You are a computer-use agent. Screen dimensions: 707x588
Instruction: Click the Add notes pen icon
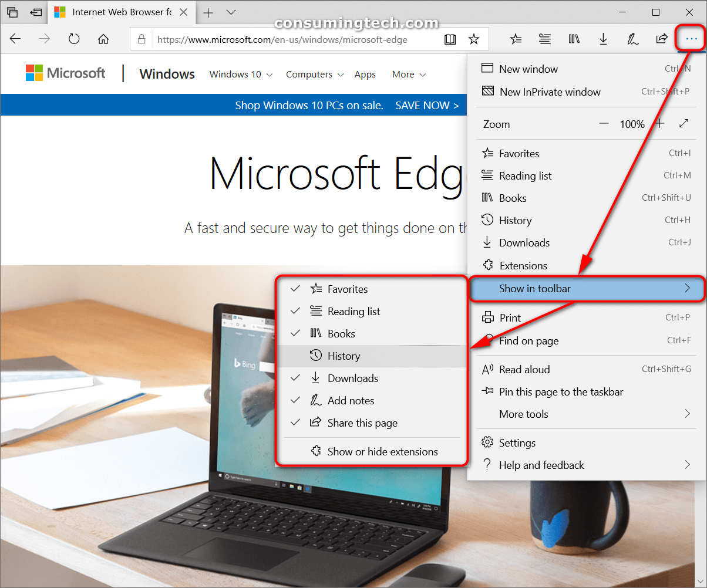[x=632, y=39]
